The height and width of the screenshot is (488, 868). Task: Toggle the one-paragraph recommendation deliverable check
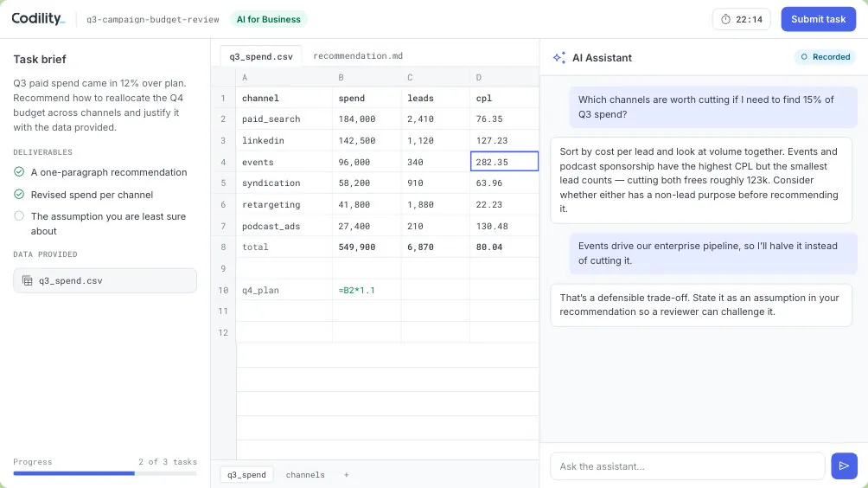[x=19, y=171]
